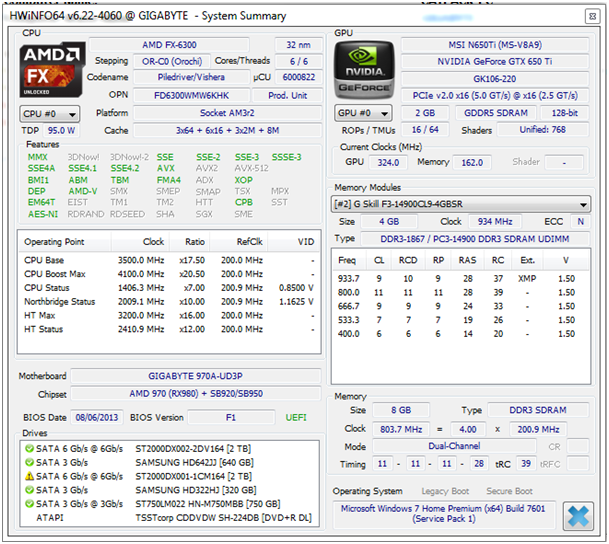Select the 400.0 frequency timing row
Image resolution: width=609 pixels, height=544 pixels.
point(460,334)
